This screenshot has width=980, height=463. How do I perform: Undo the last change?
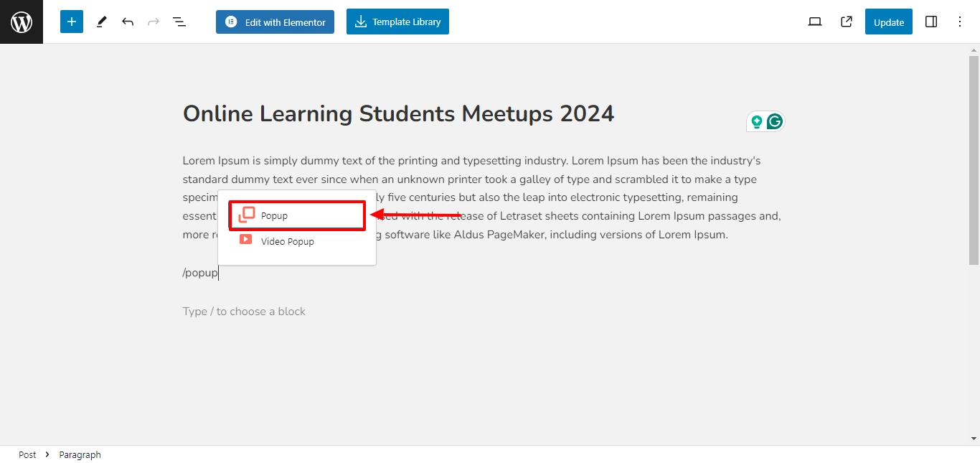click(x=128, y=22)
